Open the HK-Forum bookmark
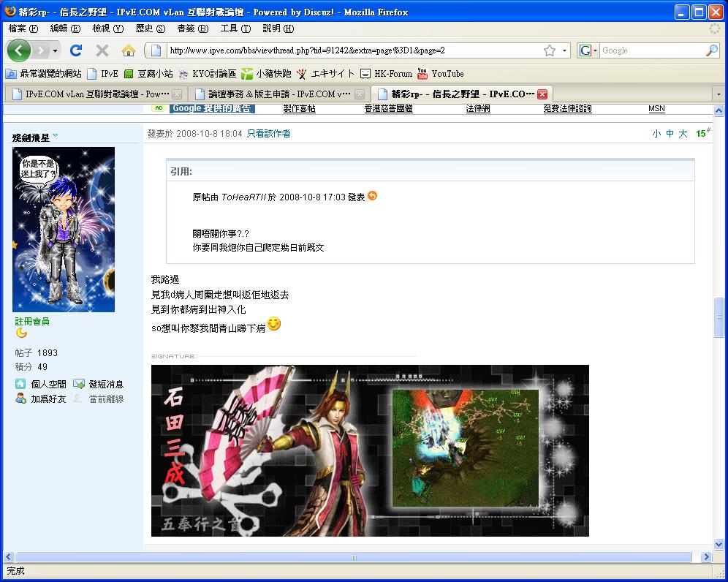Viewport: 728px width, 582px height. coord(386,73)
